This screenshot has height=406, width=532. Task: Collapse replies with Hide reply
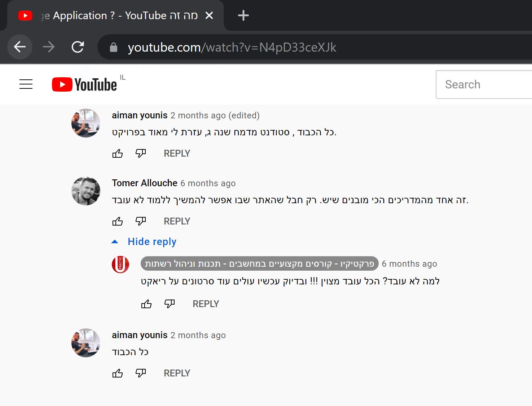pos(144,241)
